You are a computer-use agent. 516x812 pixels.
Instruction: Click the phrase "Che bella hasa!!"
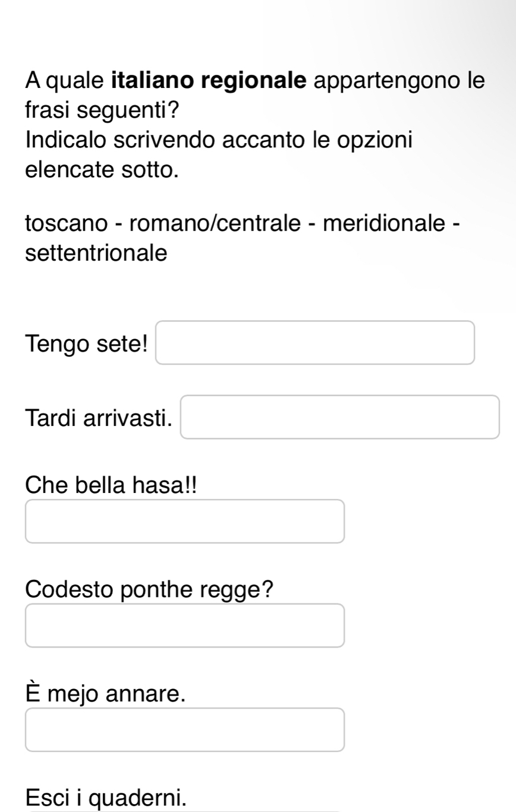click(x=111, y=485)
